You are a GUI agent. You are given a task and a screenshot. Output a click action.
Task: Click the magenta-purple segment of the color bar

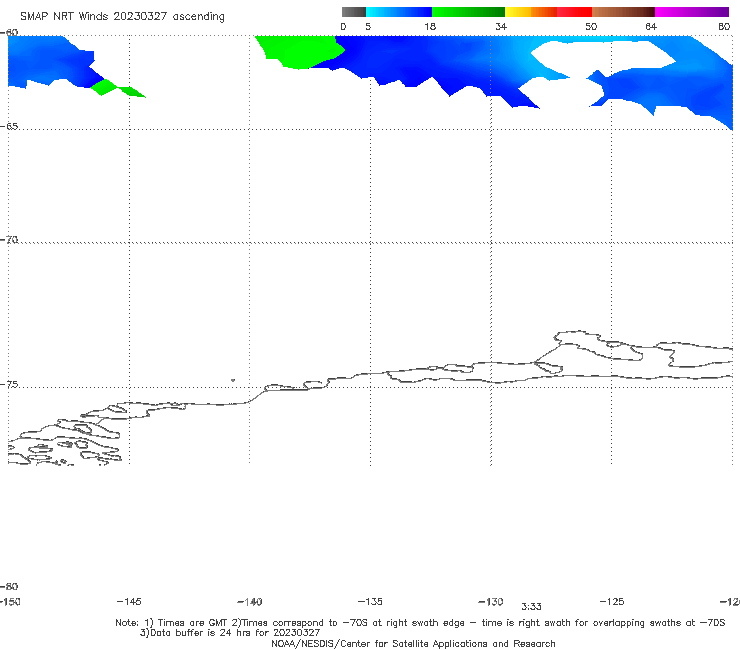click(x=692, y=12)
